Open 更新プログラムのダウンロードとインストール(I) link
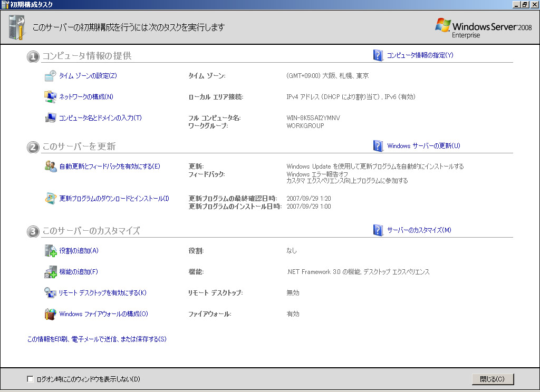This screenshot has width=540, height=392. tap(114, 198)
